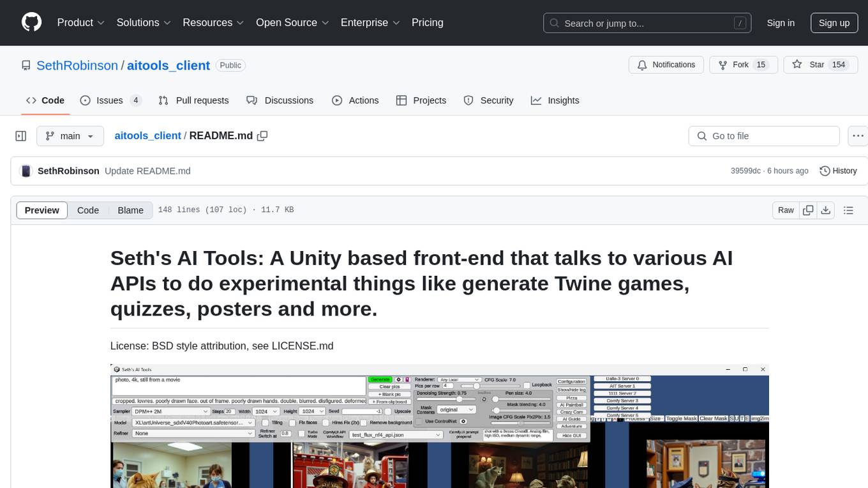This screenshot has width=868, height=488.
Task: Open the Projects tab
Action: [x=421, y=100]
